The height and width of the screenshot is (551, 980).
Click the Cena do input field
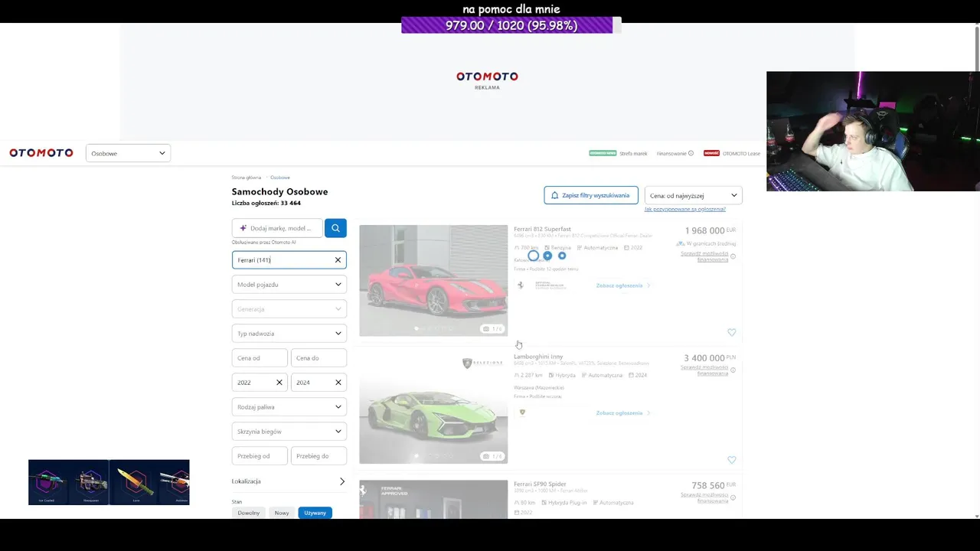click(x=318, y=358)
